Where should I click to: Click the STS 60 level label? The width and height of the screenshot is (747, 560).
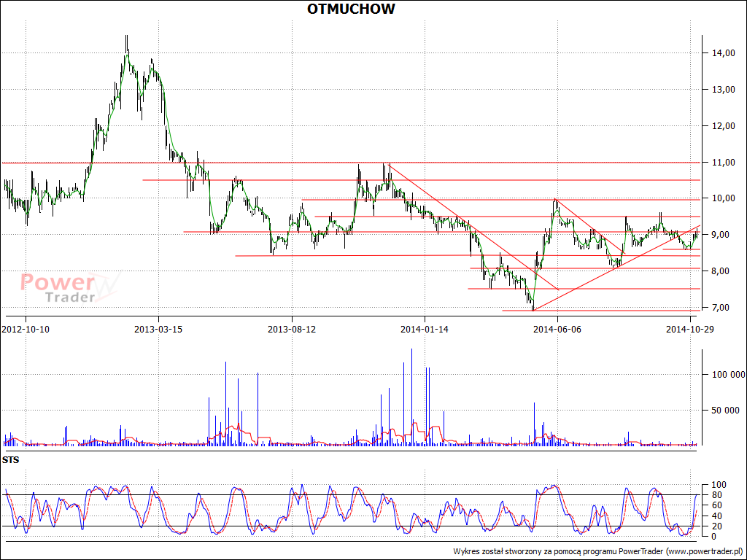pyautogui.click(x=716, y=505)
